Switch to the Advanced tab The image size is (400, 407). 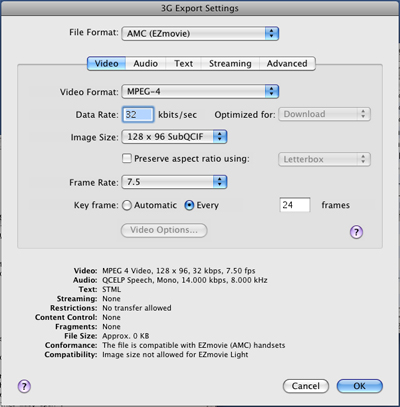click(x=287, y=63)
